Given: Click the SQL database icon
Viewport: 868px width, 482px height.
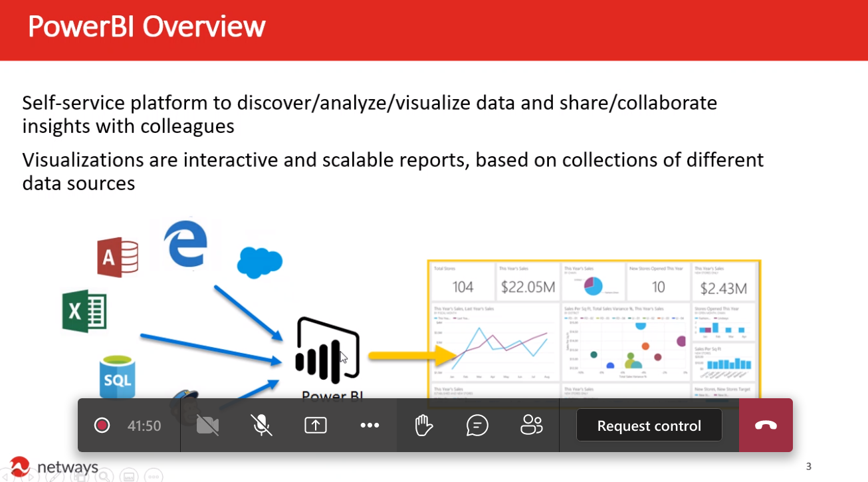Looking at the screenshot, I should click(x=117, y=377).
